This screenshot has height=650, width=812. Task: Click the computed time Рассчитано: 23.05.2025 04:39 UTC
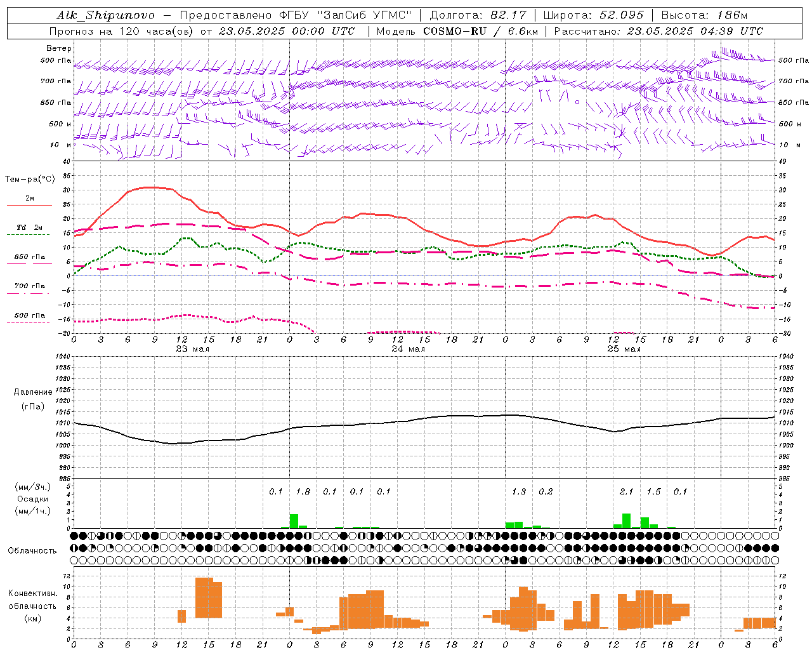tap(658, 31)
